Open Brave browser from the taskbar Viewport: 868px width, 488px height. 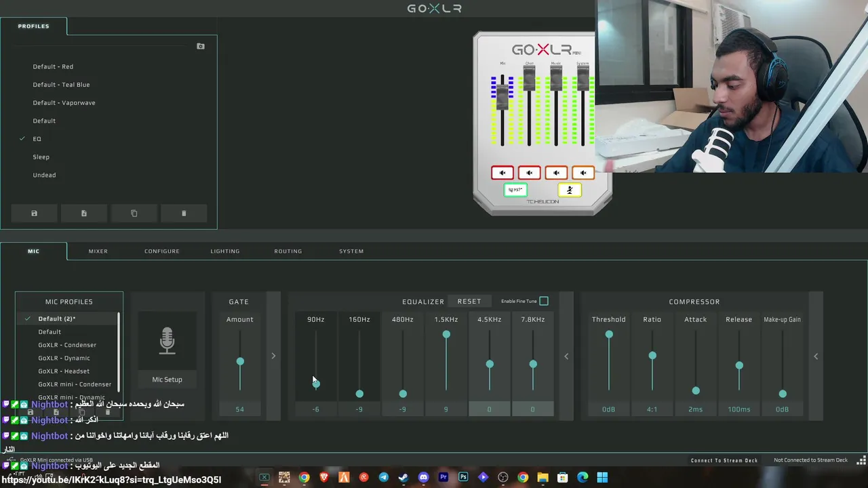(324, 477)
